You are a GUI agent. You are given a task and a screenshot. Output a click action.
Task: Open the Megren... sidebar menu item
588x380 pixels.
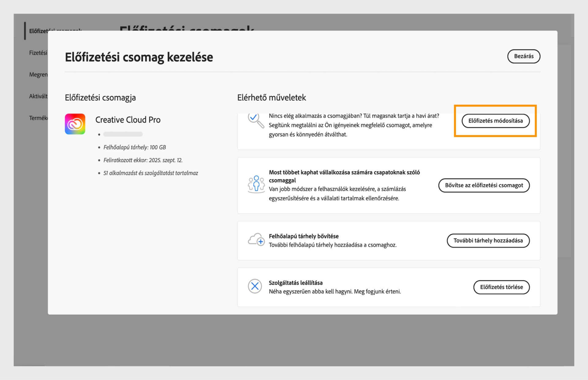tap(38, 74)
